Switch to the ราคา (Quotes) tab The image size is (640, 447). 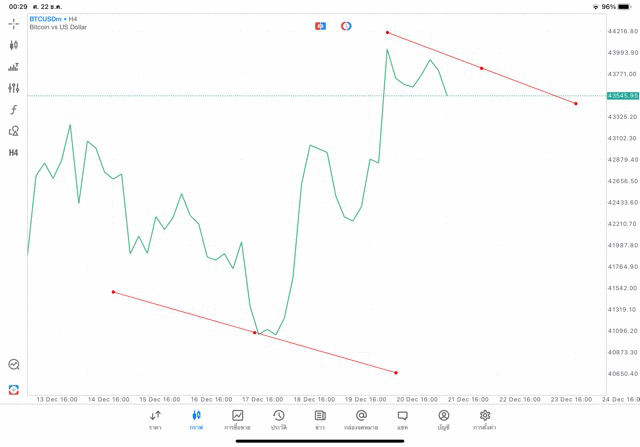click(x=155, y=420)
